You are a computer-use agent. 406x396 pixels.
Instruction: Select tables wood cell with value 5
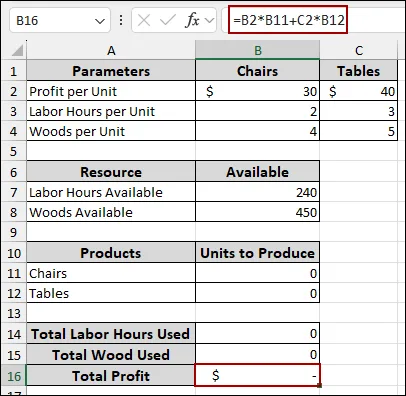coord(359,131)
